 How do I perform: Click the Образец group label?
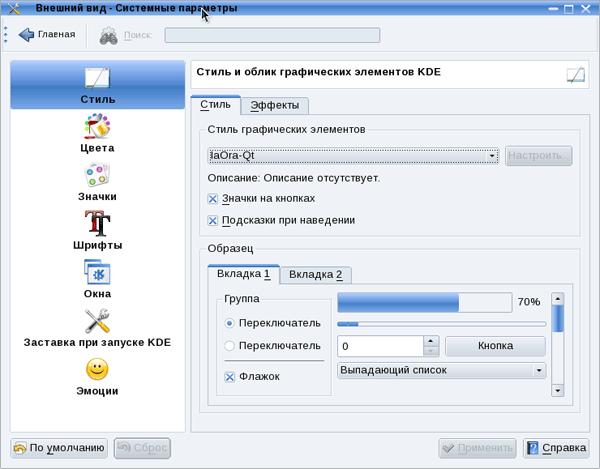(x=230, y=249)
